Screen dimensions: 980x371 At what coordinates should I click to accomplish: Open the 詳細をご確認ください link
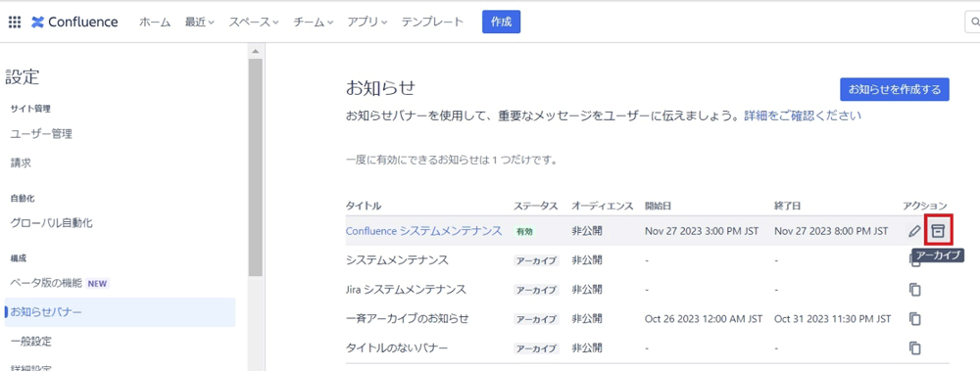tap(803, 116)
